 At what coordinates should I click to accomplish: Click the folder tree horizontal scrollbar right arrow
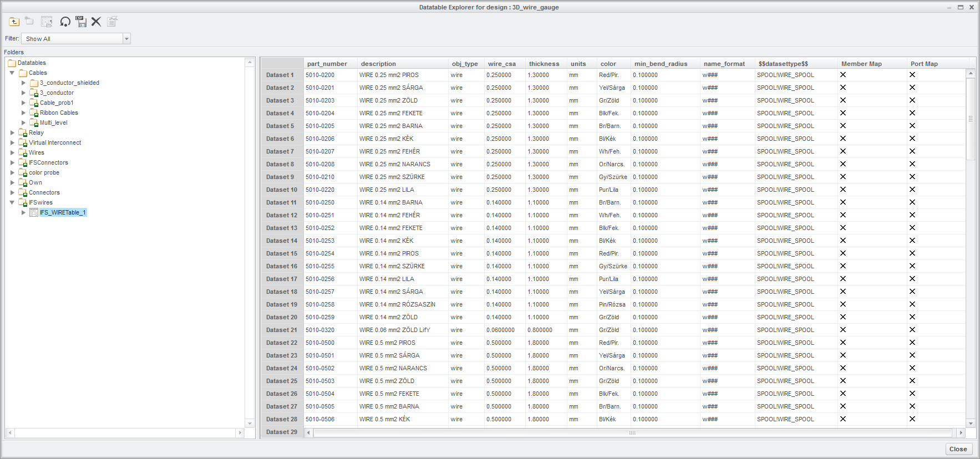(x=240, y=432)
